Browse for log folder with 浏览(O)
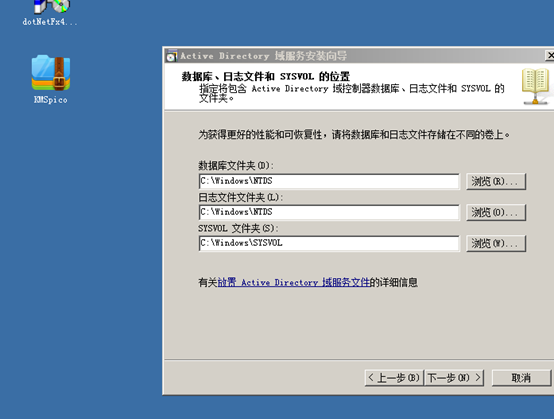This screenshot has width=554, height=419. point(496,213)
